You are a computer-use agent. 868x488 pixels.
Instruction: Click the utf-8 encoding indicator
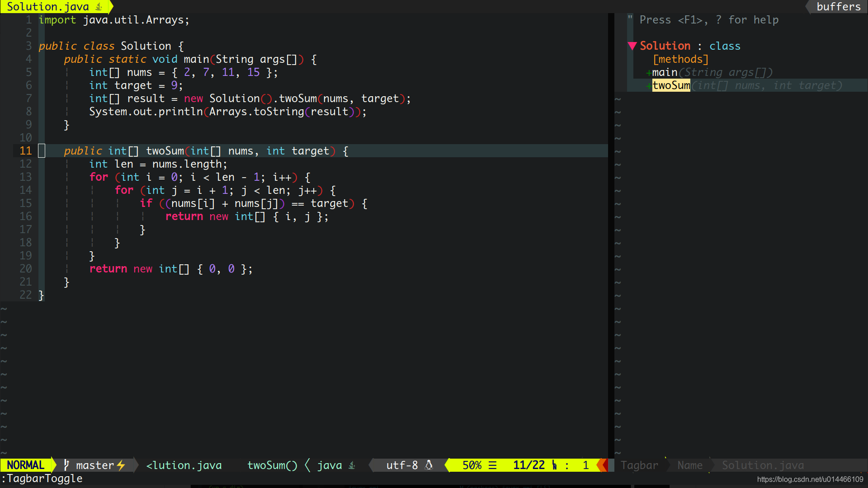[402, 465]
